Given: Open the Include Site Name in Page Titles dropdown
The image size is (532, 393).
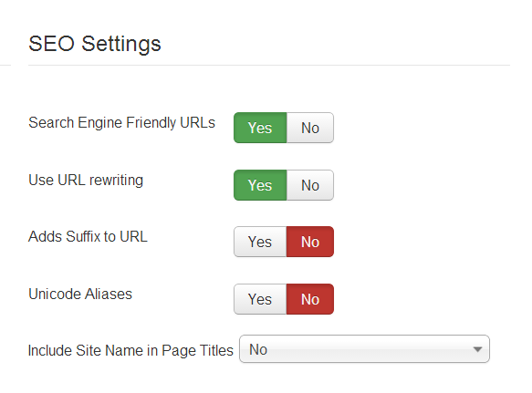Looking at the screenshot, I should (364, 349).
